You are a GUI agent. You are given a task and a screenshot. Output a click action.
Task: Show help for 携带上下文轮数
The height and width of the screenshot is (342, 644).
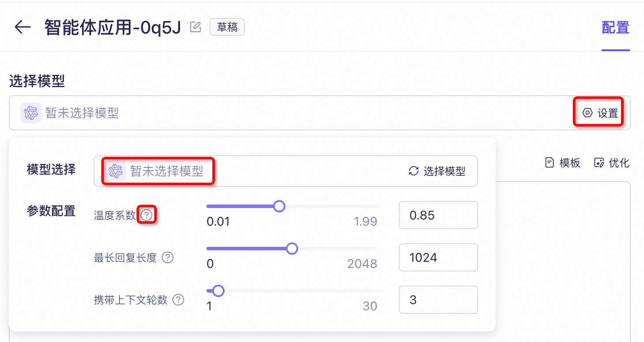(178, 300)
